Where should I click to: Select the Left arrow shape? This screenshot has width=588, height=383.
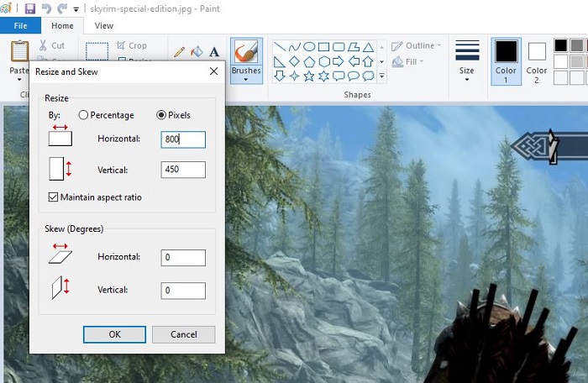(x=354, y=61)
